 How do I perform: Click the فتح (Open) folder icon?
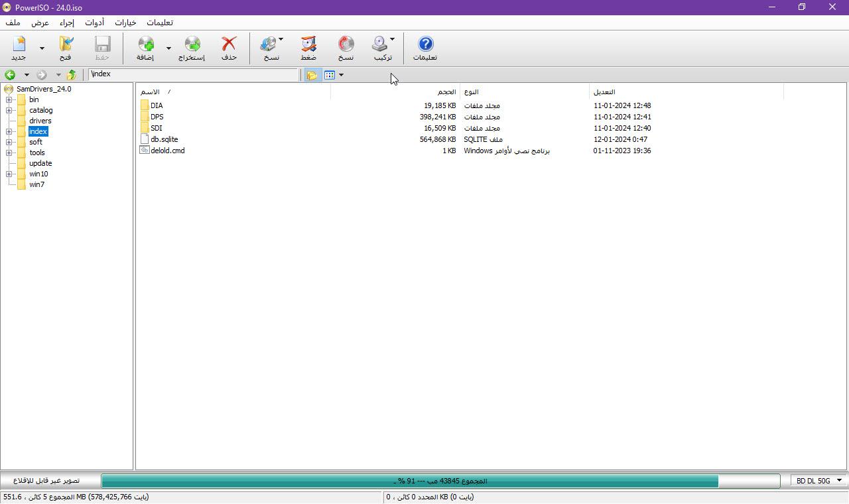tap(66, 44)
